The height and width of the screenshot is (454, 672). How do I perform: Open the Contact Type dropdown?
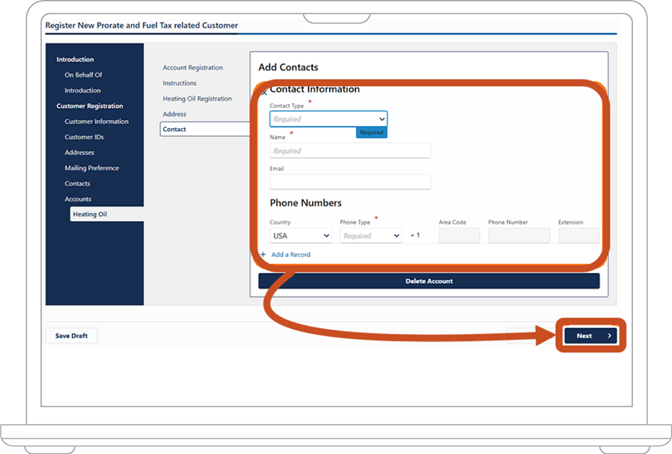pyautogui.click(x=328, y=119)
